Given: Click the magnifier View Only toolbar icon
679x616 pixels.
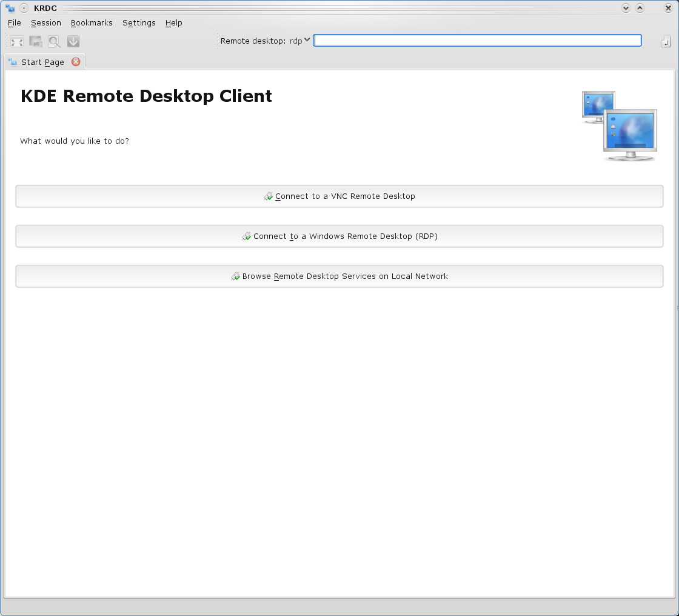Looking at the screenshot, I should [55, 41].
